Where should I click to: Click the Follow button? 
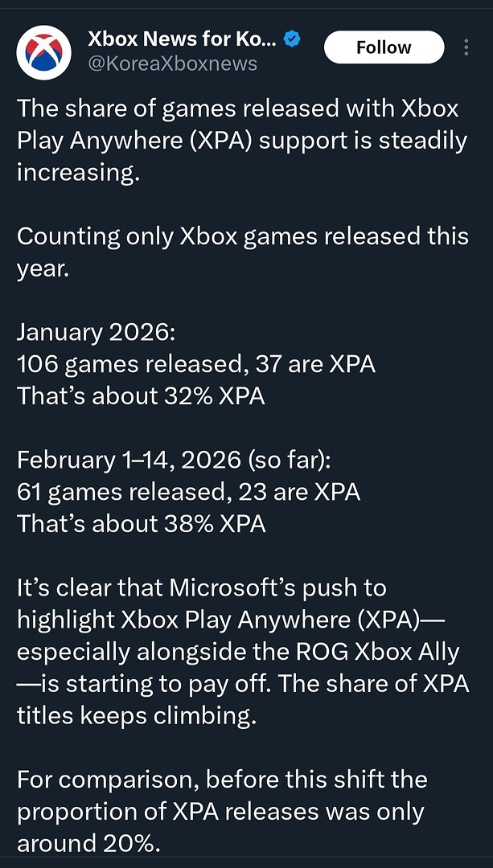pos(384,47)
